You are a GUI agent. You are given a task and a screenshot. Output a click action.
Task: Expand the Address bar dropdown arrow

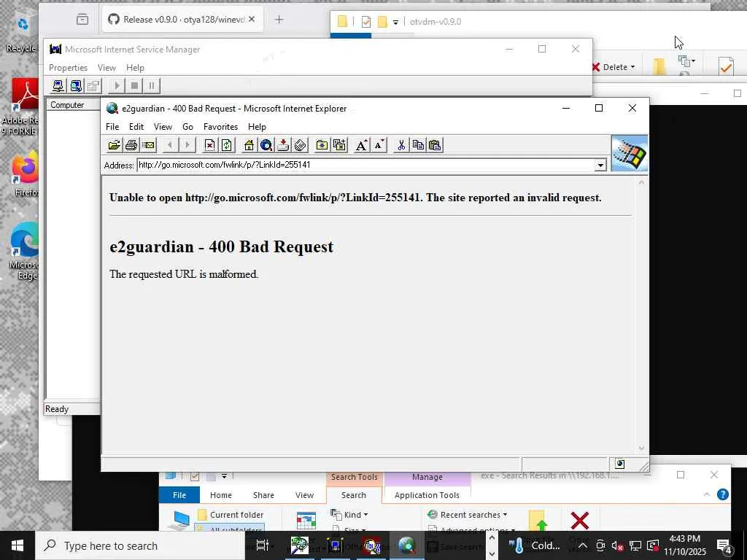[x=600, y=166]
